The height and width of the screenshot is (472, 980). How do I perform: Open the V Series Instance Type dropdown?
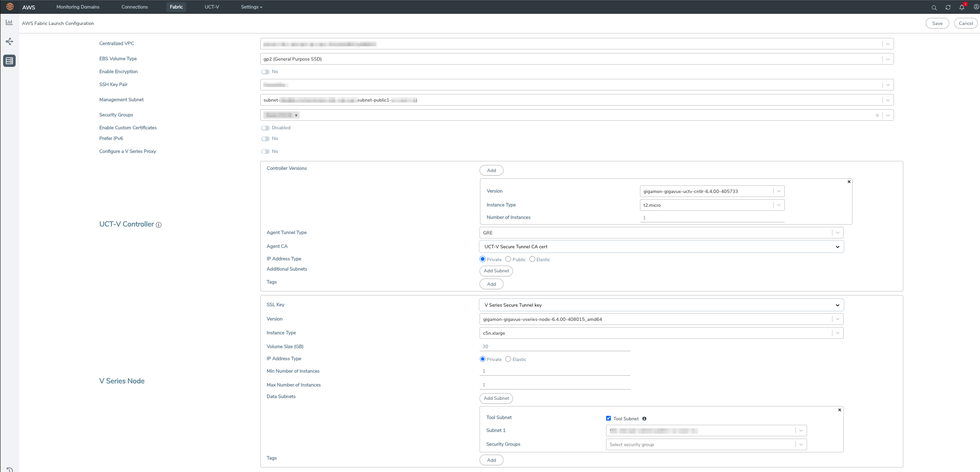(x=661, y=333)
